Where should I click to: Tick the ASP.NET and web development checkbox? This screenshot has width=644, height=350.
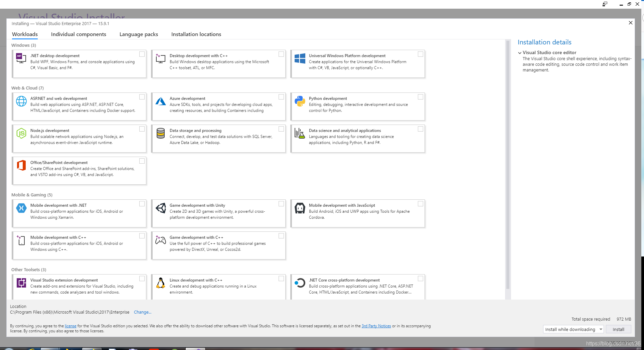pyautogui.click(x=142, y=97)
